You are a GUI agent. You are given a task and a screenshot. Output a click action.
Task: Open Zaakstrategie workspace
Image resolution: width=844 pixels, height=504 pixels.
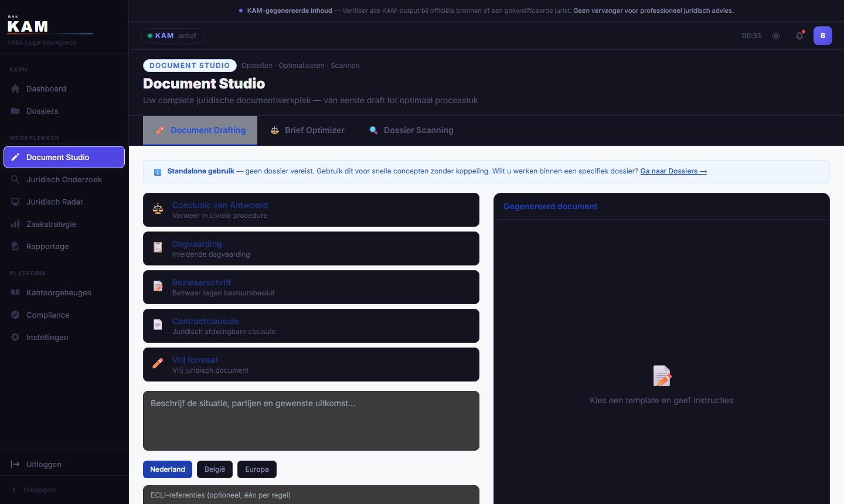64,224
